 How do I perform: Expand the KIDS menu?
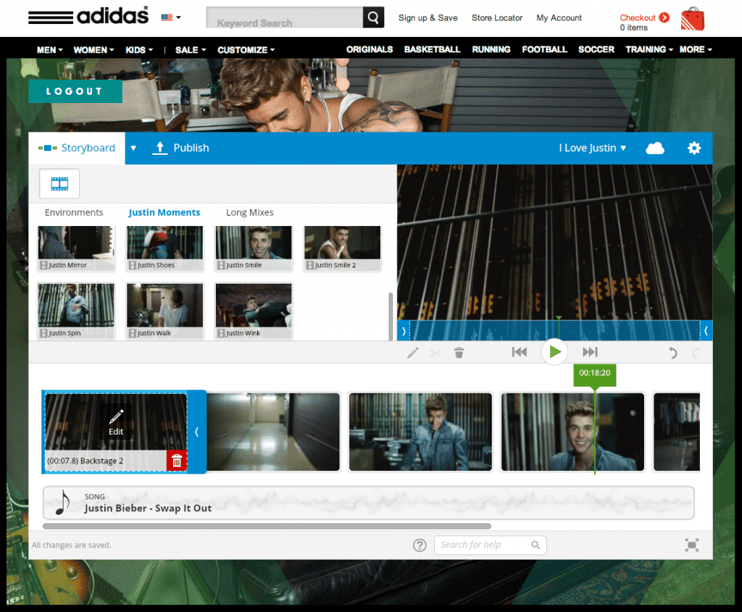139,50
